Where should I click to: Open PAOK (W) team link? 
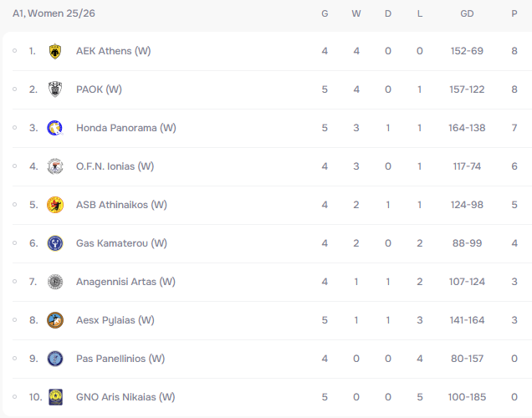(99, 89)
